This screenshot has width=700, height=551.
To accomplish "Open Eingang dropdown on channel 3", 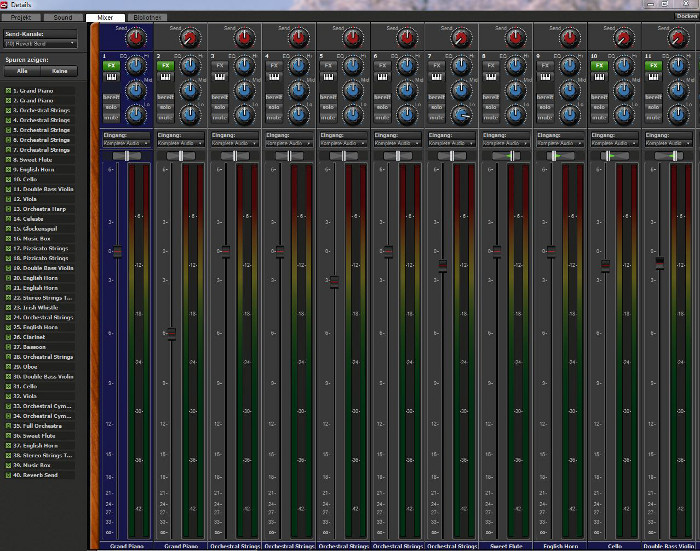I will pos(235,143).
